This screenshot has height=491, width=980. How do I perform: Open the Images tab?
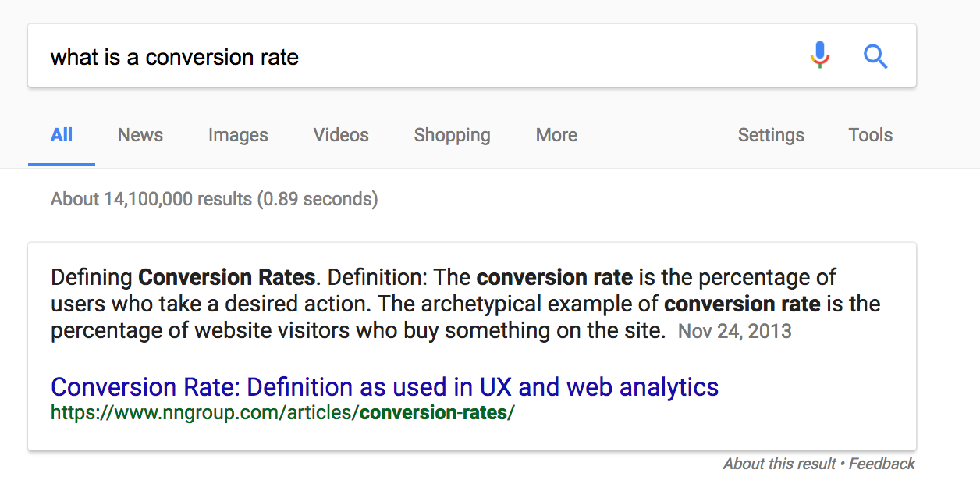(238, 135)
